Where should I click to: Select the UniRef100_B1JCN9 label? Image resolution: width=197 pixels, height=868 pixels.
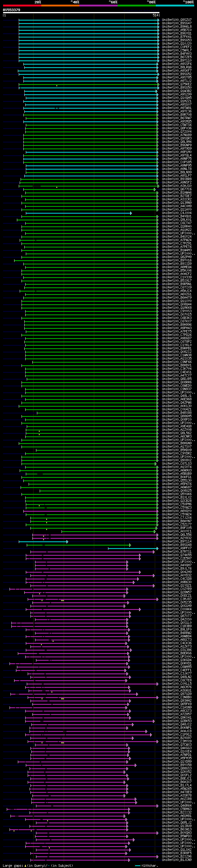click(x=176, y=860)
